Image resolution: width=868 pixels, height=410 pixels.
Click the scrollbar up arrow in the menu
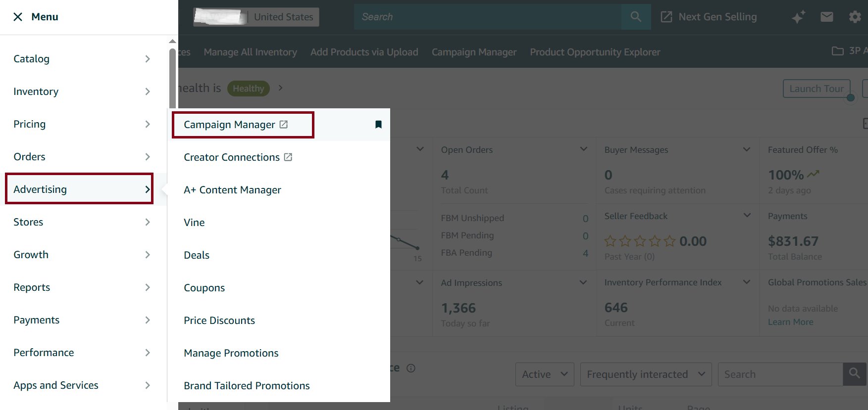[x=172, y=42]
